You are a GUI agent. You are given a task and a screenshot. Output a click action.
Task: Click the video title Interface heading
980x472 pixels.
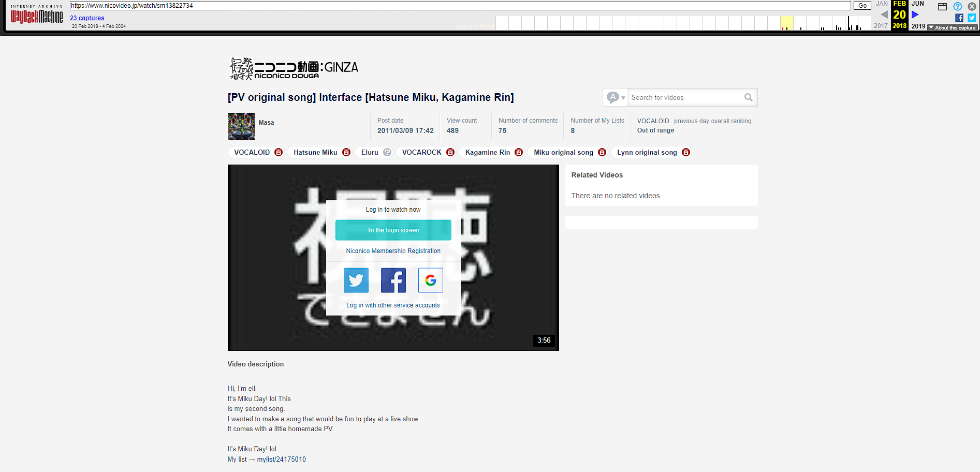[x=371, y=97]
